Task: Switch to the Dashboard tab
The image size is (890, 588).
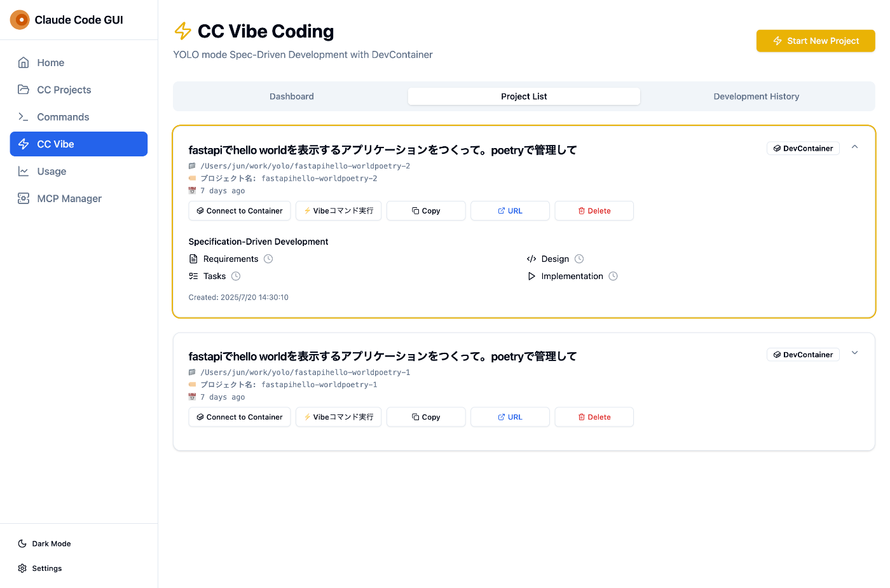Action: pyautogui.click(x=291, y=97)
